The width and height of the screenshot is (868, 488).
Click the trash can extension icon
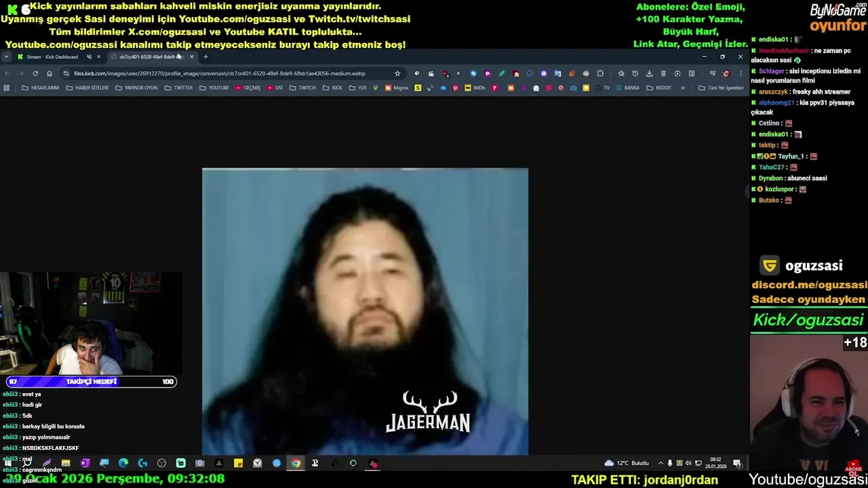click(x=663, y=73)
